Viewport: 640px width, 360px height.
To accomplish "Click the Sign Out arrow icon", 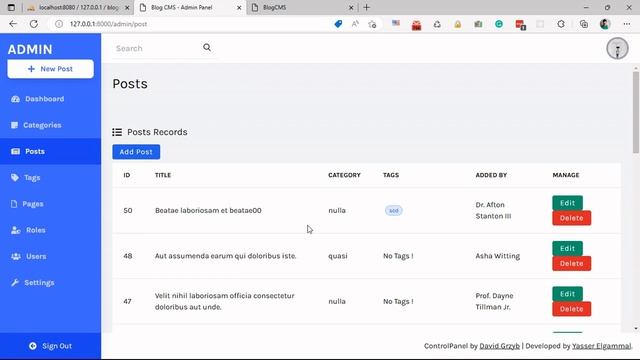I will 33,346.
